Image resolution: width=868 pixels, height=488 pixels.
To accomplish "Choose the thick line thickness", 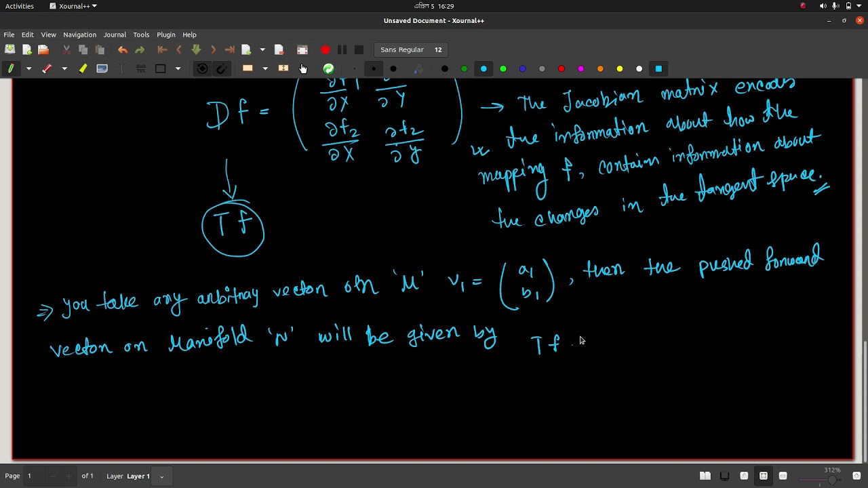I will tap(393, 68).
